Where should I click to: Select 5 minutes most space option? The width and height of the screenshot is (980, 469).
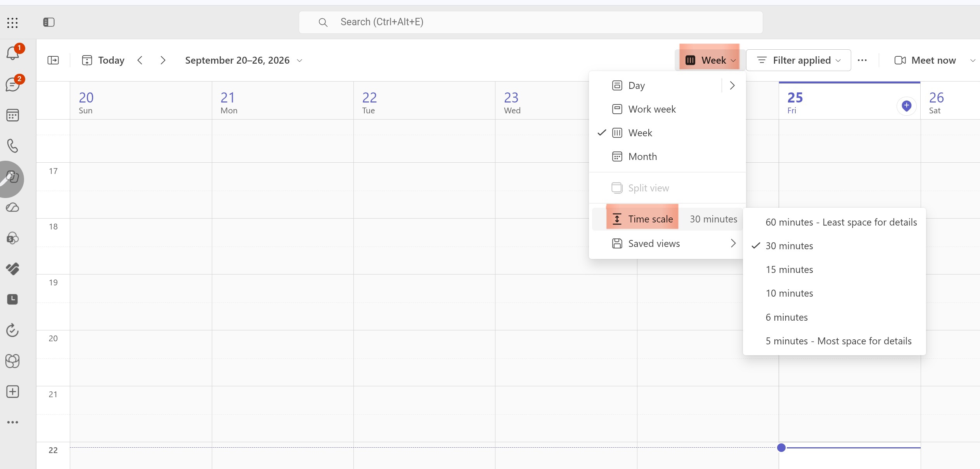[x=834, y=341]
